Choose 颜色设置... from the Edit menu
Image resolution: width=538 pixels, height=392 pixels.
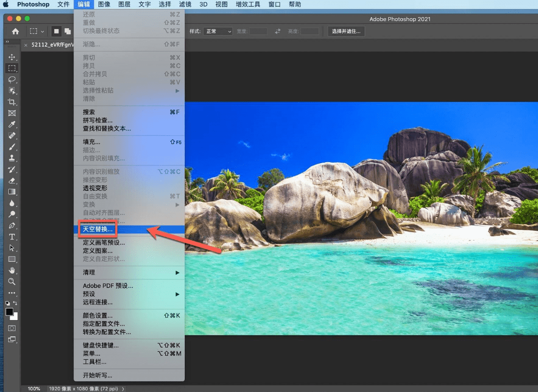pyautogui.click(x=129, y=316)
